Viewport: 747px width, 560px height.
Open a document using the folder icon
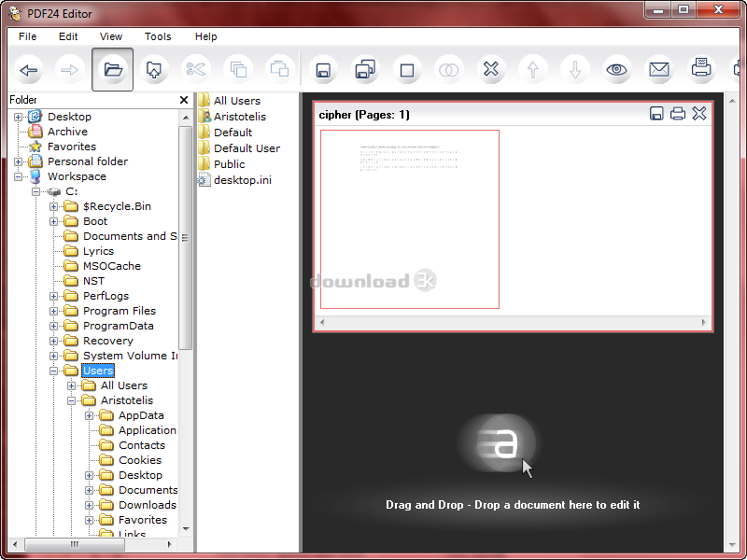point(112,69)
